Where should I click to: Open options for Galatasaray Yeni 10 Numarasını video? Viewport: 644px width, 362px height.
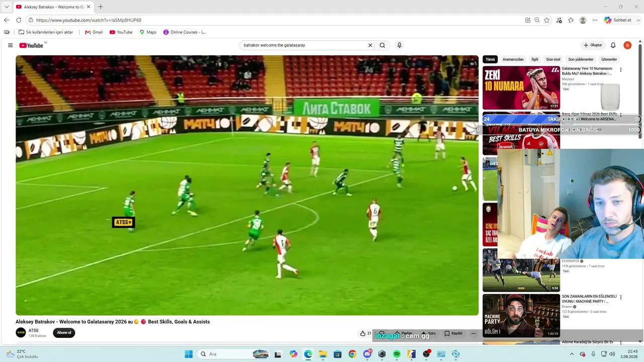tap(621, 70)
